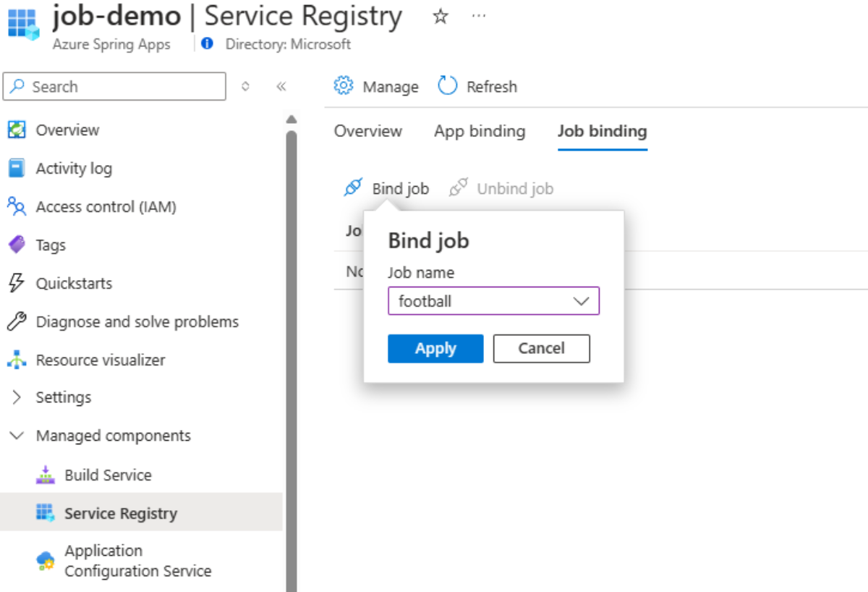Collapse the sidebar with double chevron
Image resolution: width=868 pixels, height=592 pixels.
(281, 87)
